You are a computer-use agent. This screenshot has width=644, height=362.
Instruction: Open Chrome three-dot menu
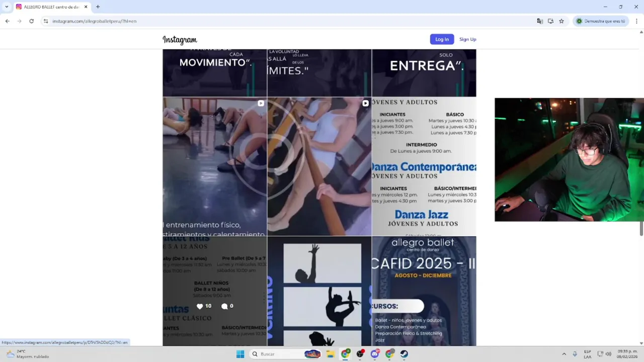(x=636, y=21)
